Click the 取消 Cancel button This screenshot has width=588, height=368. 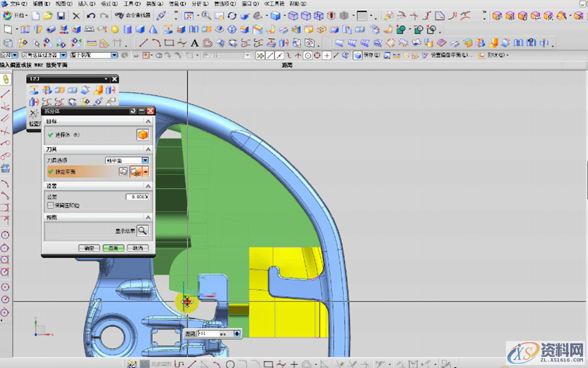(x=137, y=248)
